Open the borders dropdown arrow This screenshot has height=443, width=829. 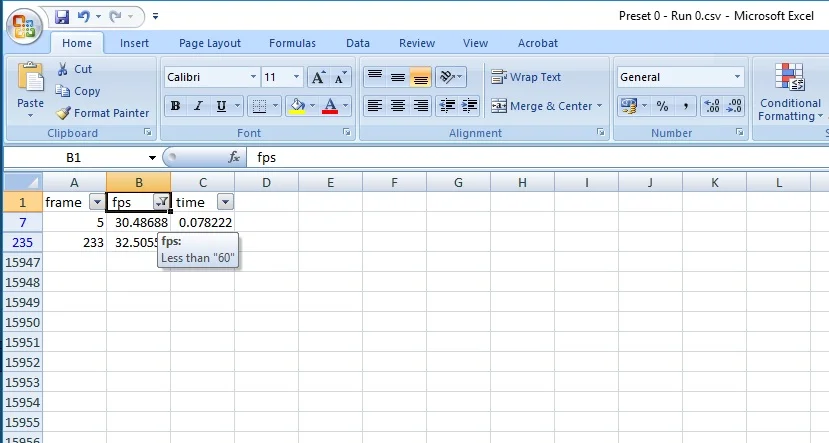pos(275,106)
